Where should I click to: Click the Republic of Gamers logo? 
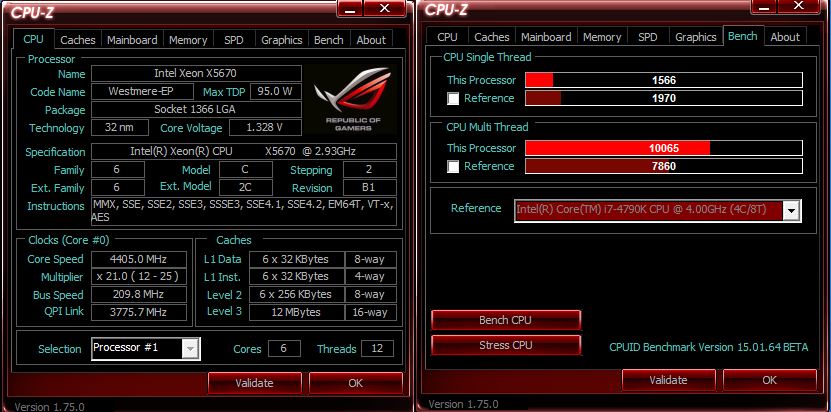click(352, 99)
